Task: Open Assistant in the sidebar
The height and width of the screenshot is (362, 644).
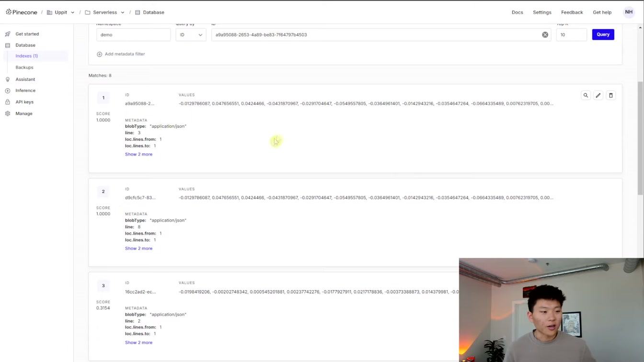Action: [x=25, y=79]
